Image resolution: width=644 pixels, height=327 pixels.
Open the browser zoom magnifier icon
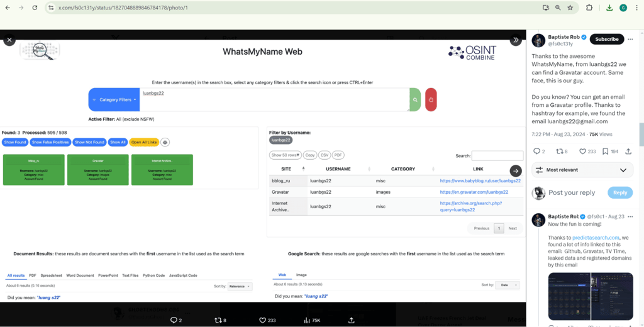(558, 8)
